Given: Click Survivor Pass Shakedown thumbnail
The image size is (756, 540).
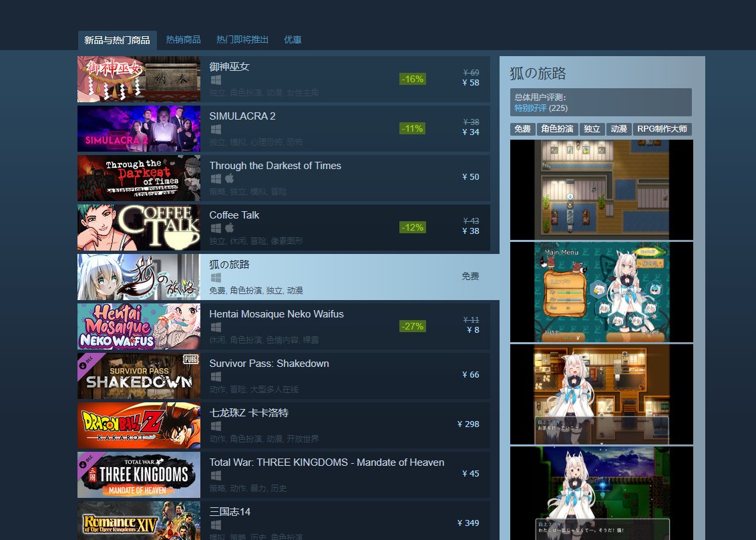Looking at the screenshot, I should tap(139, 376).
